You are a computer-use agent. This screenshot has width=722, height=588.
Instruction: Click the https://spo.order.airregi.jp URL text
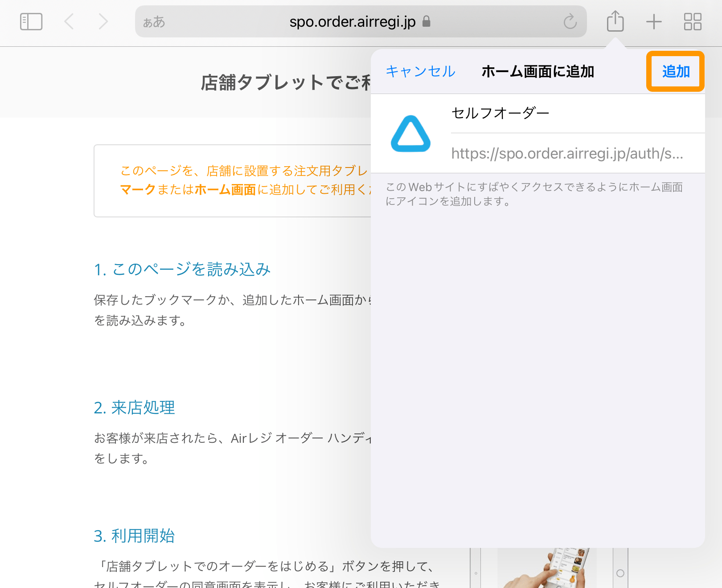(567, 153)
